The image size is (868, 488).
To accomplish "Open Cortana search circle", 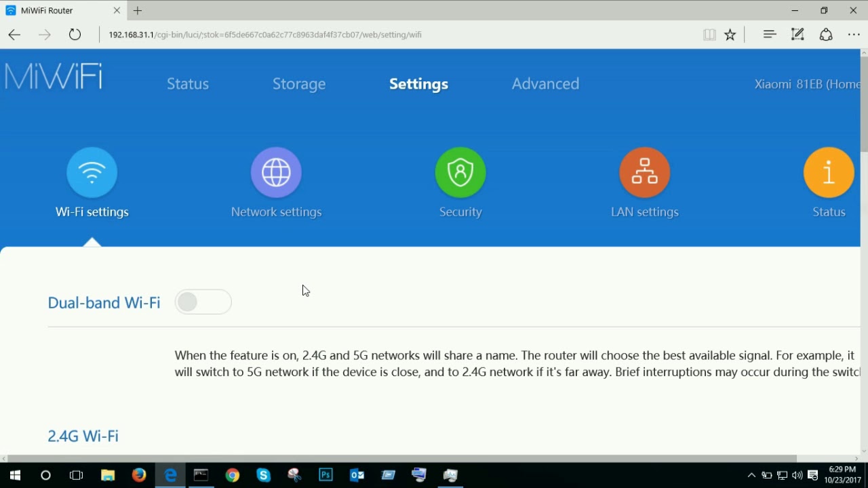I will click(x=45, y=475).
